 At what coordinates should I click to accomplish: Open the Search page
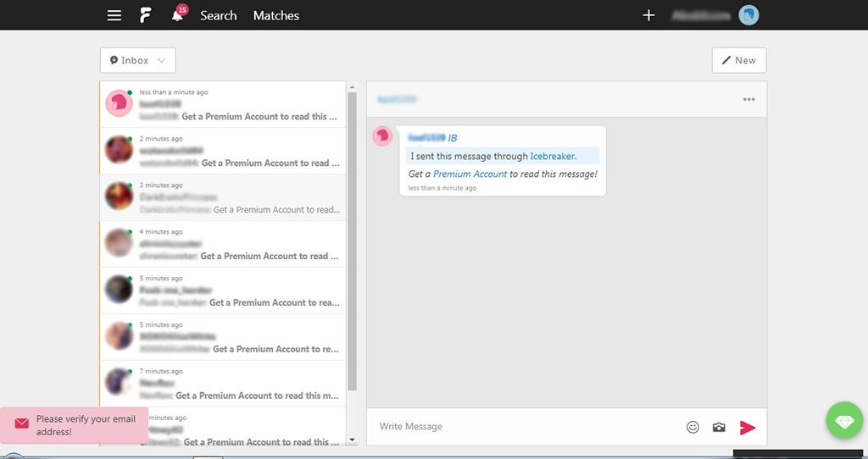(218, 15)
